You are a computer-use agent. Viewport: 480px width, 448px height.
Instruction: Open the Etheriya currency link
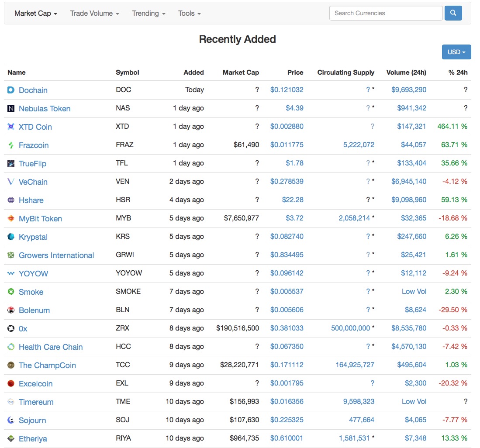click(33, 439)
